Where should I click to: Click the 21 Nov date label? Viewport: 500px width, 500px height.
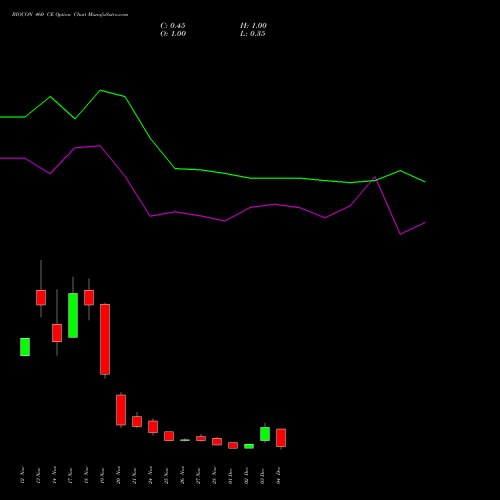point(134,475)
